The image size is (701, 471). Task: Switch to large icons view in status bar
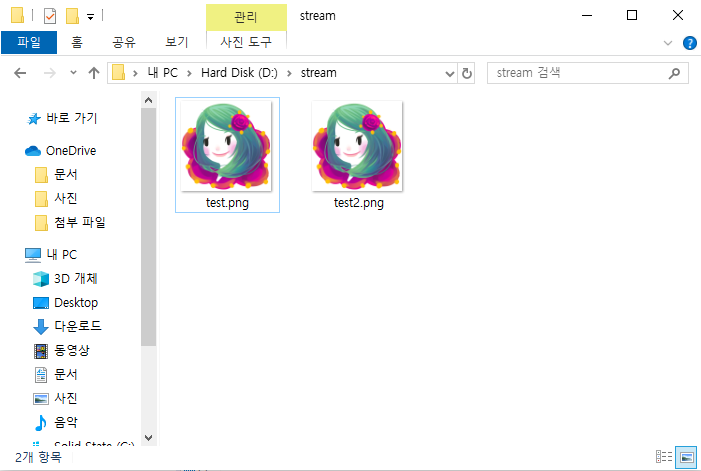[686, 457]
